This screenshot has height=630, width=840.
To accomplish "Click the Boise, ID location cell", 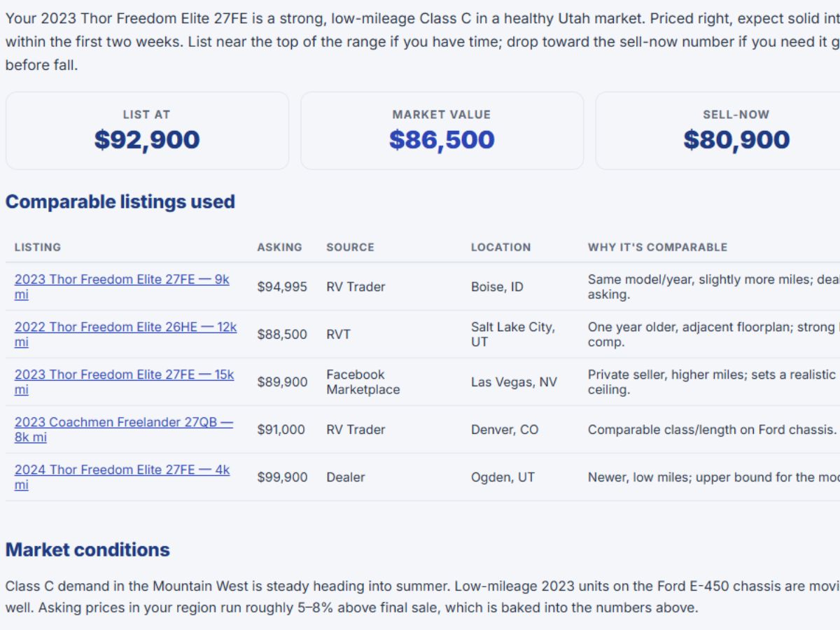I will point(497,287).
